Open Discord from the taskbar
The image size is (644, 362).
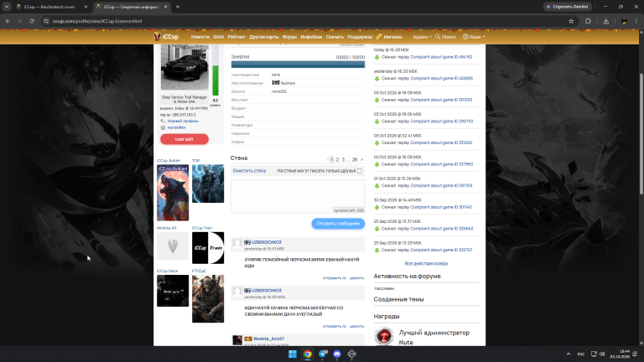point(337,354)
